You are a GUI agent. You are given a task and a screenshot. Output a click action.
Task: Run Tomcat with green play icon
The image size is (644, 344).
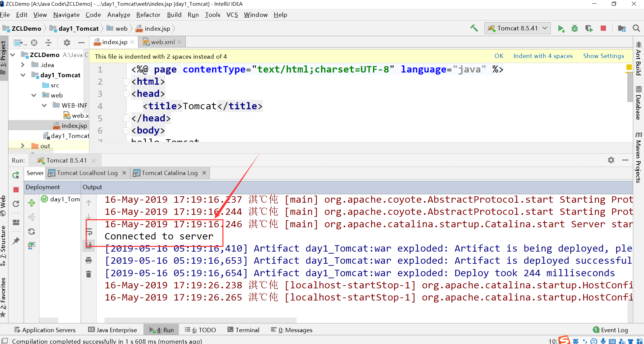coord(561,28)
